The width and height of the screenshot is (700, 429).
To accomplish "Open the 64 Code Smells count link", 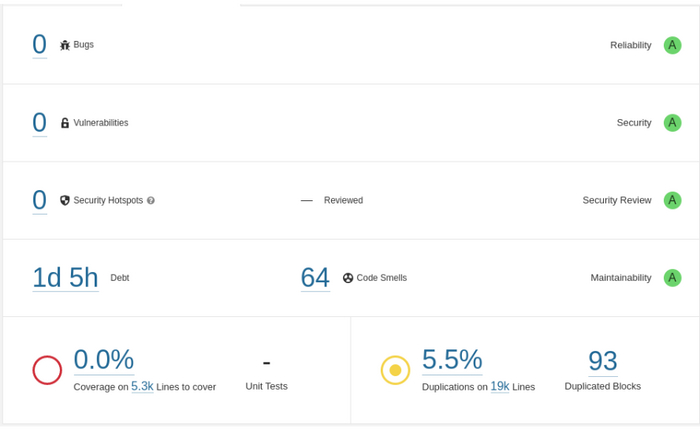I will click(x=315, y=278).
